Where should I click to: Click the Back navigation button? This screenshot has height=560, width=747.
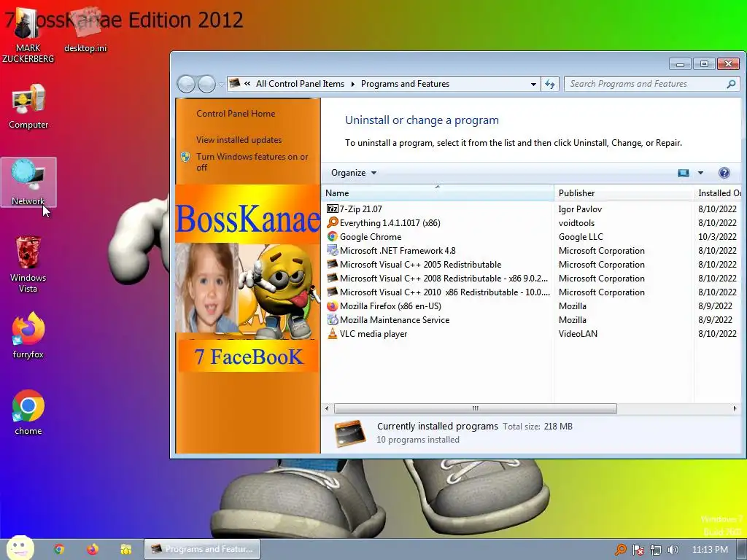pos(186,85)
